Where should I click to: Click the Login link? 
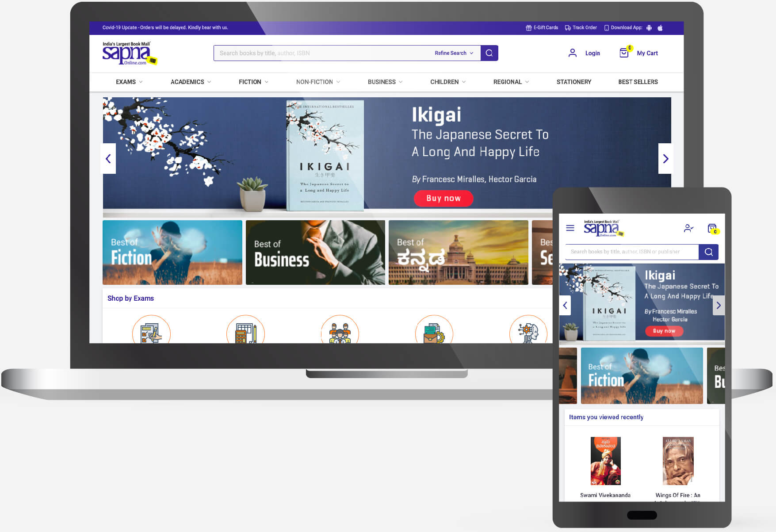pyautogui.click(x=593, y=53)
